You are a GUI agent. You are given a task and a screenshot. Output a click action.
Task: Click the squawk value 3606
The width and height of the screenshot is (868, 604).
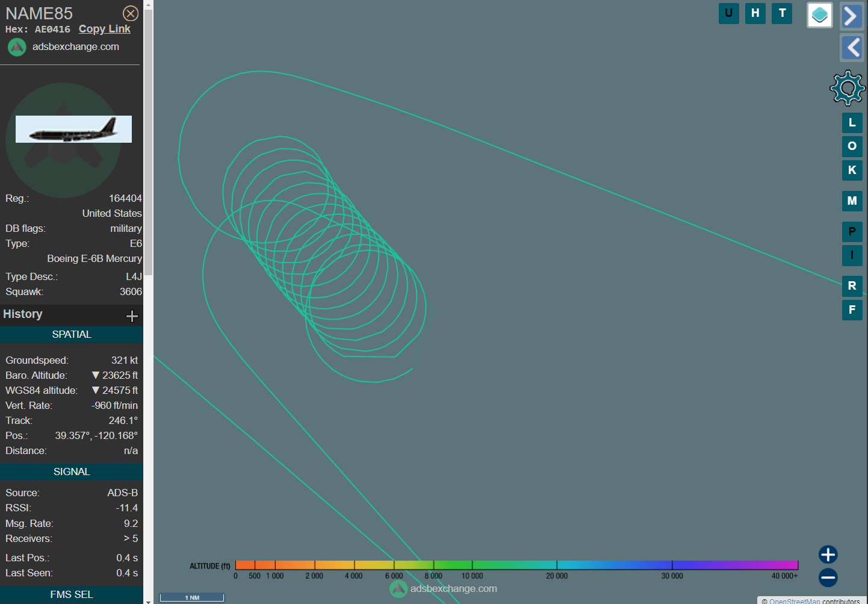pos(131,291)
